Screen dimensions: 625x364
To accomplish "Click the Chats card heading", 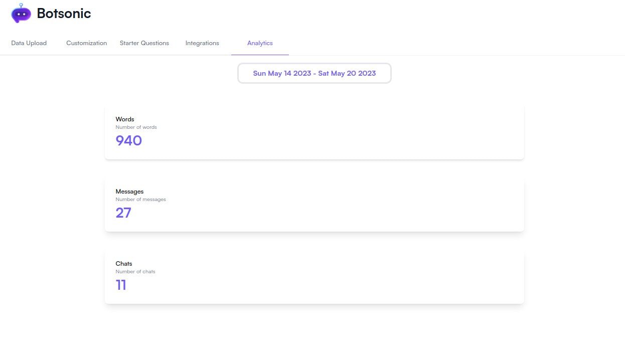I will click(123, 263).
